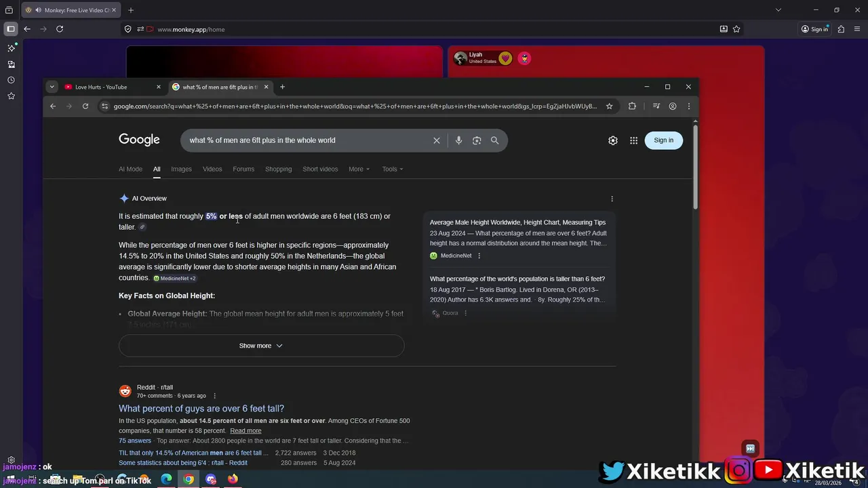The image size is (868, 488).
Task: Open Firefox list-all-tabs chevron
Action: click(778, 10)
